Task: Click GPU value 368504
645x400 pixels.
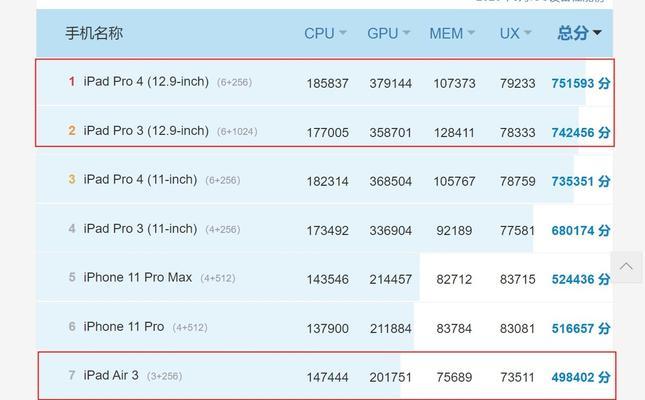Action: [x=390, y=181]
